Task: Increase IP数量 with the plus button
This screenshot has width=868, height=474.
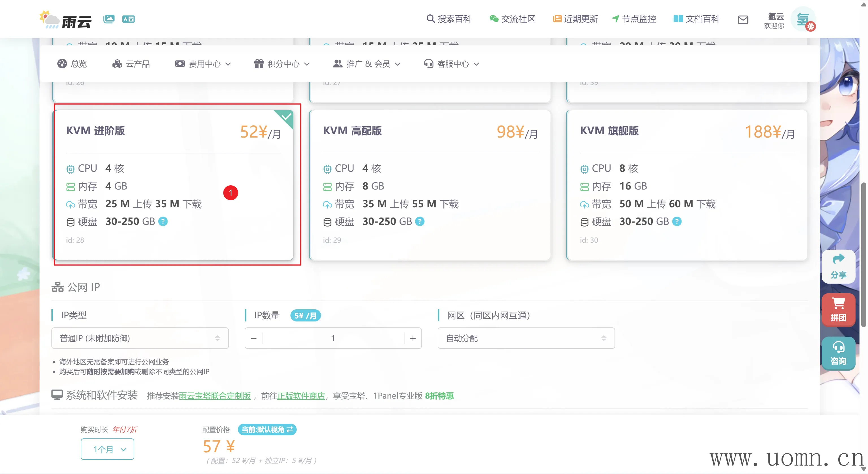Action: click(413, 338)
